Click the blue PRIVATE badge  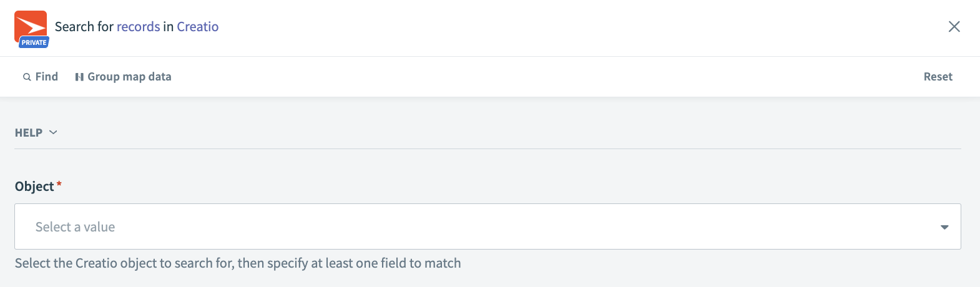(34, 42)
